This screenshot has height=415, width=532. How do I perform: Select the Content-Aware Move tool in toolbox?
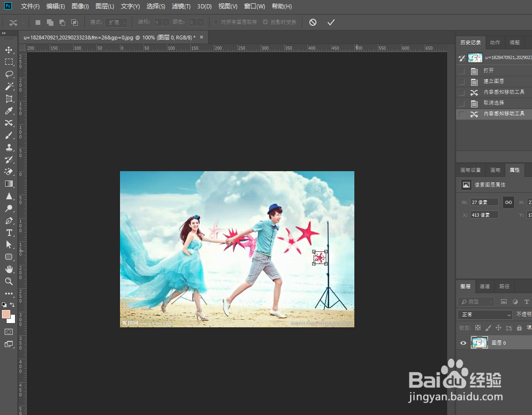click(9, 123)
